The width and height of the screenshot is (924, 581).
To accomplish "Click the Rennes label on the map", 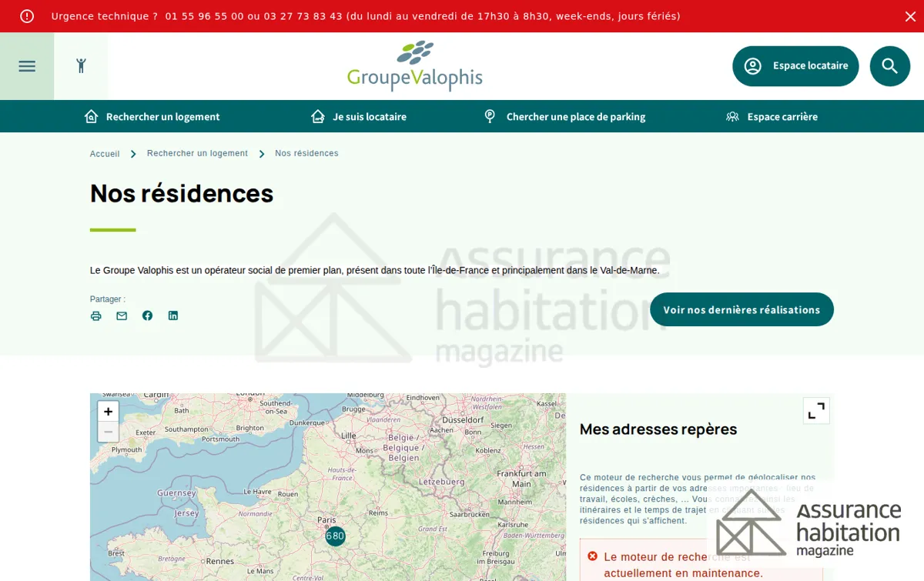I will (x=220, y=561).
